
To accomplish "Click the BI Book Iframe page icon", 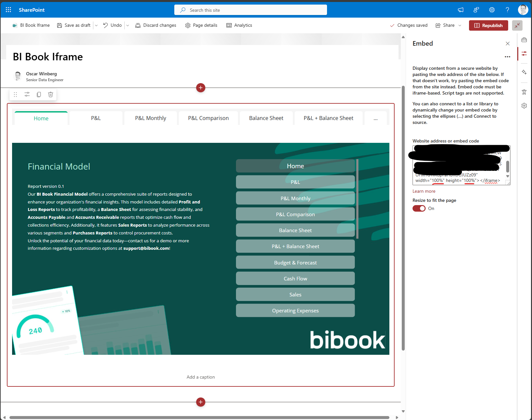I will coord(15,25).
